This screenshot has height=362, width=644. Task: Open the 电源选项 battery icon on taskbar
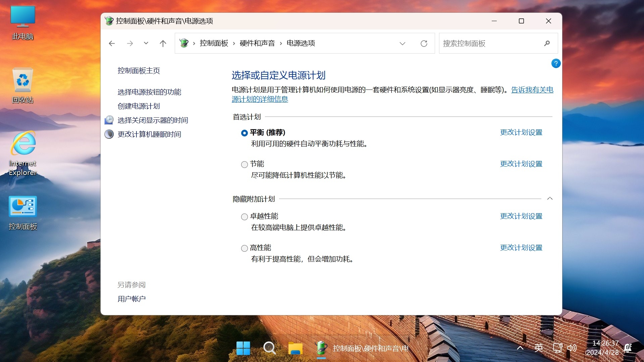click(x=321, y=348)
